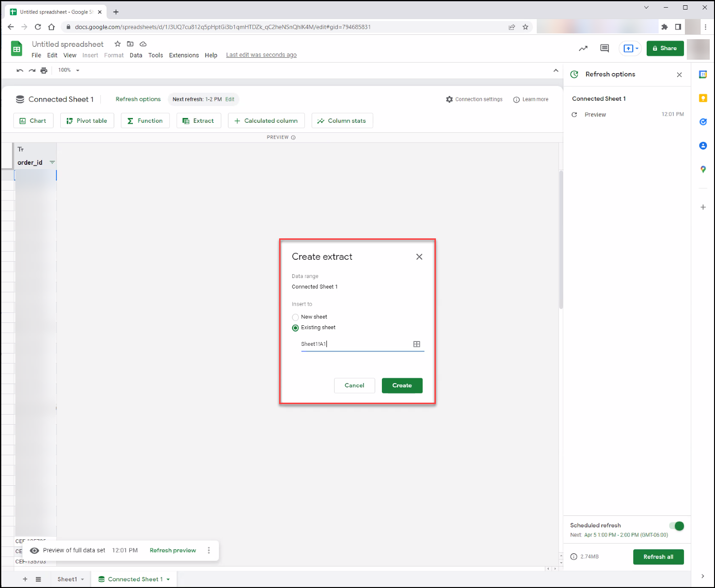Select the New sheet radio option
This screenshot has height=588, width=715.
[295, 317]
